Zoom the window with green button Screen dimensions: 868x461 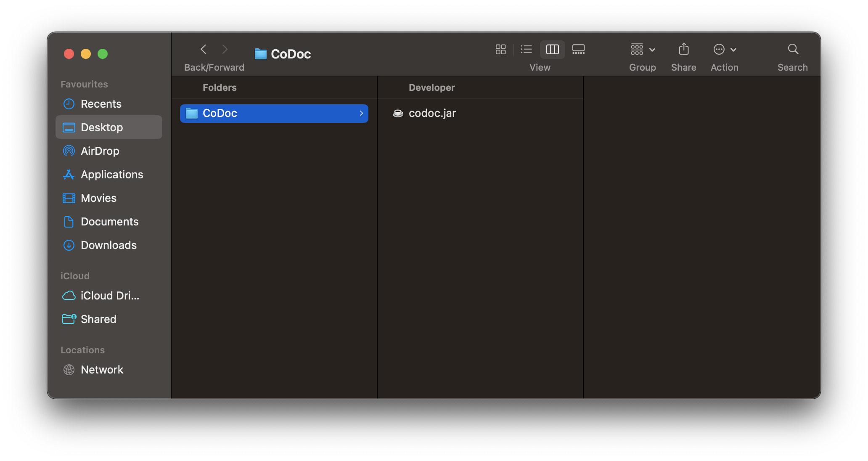click(x=103, y=54)
